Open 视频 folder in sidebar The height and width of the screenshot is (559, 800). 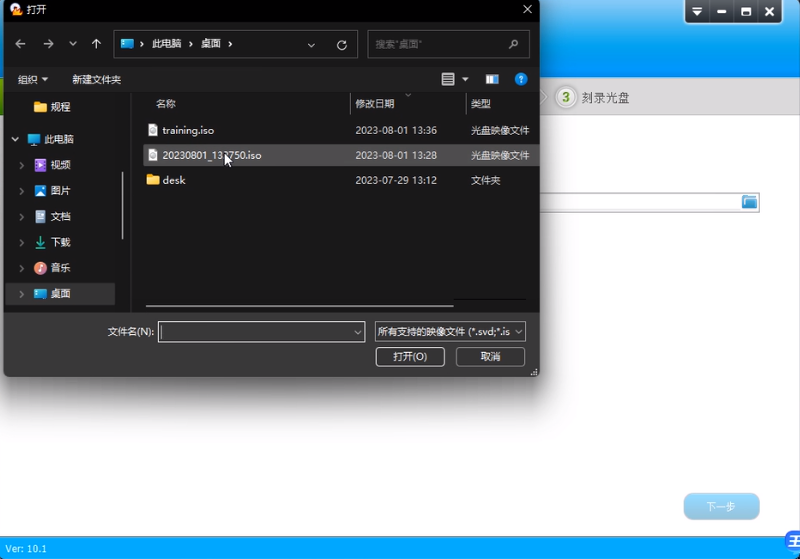point(53,165)
